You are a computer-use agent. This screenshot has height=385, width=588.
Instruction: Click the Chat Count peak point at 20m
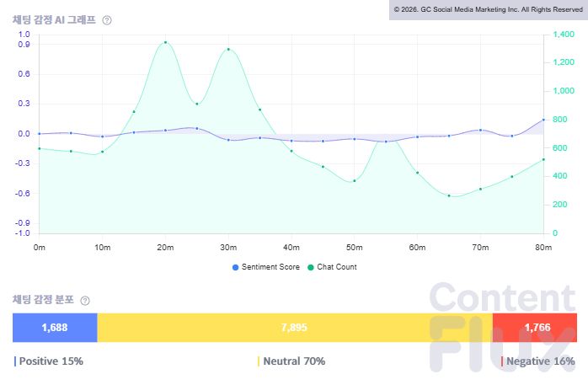(x=165, y=42)
